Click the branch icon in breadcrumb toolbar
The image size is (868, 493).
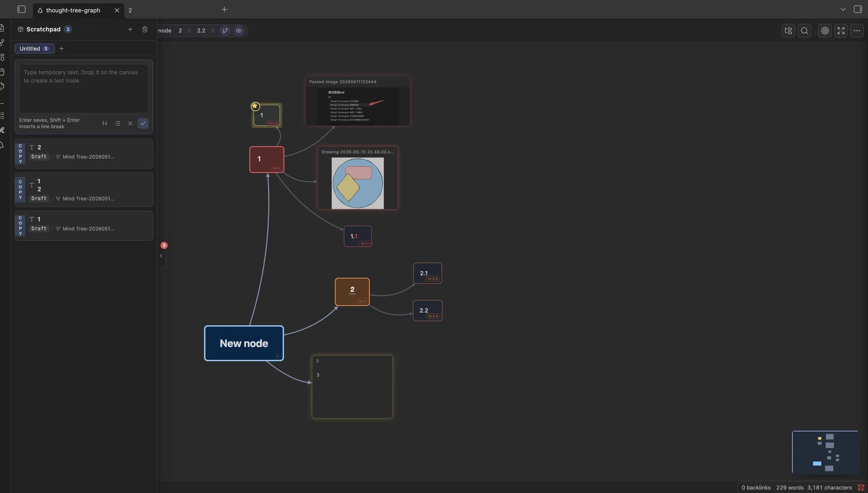coord(225,30)
